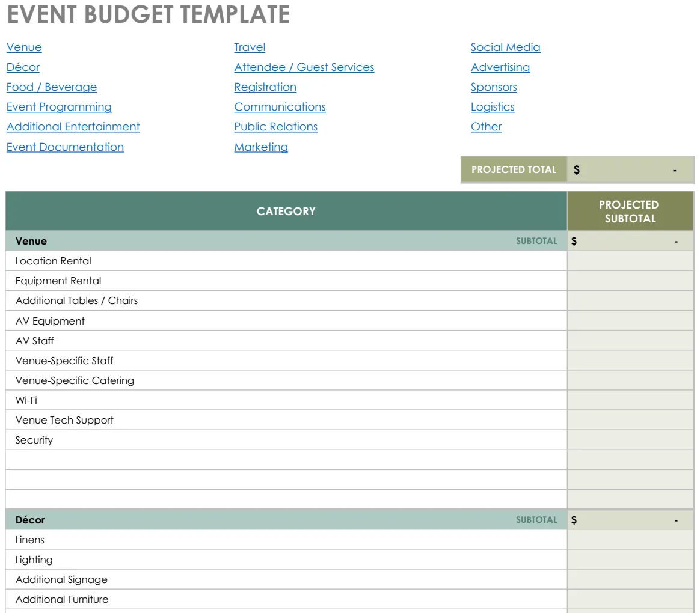Select Venue-Specific Staff subtotal cell
Image resolution: width=700 pixels, height=613 pixels.
click(630, 361)
